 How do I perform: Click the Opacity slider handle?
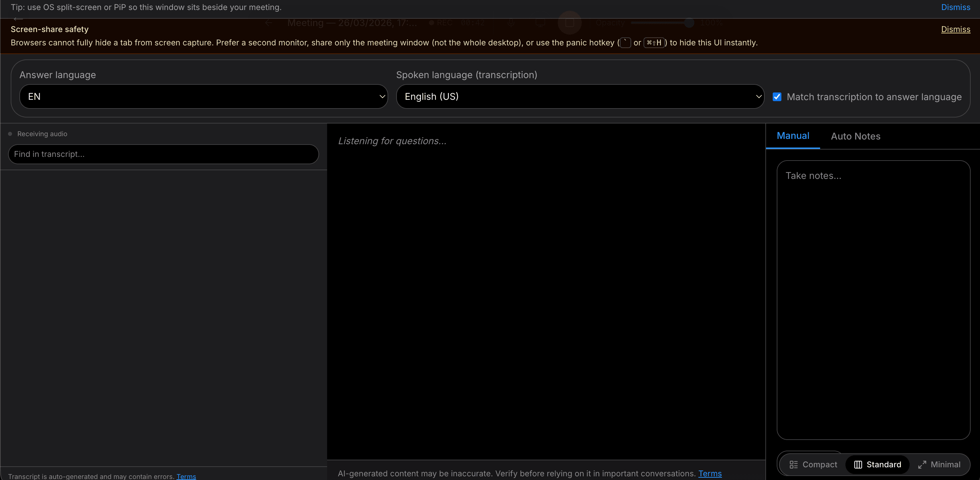[x=689, y=23]
